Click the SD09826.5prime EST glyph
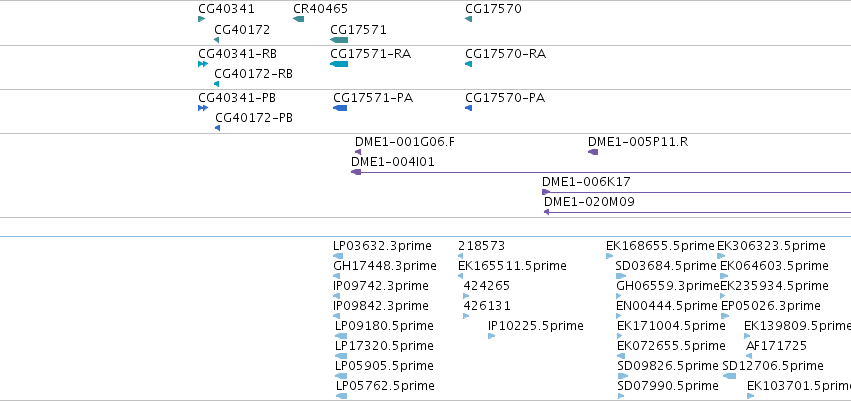The image size is (851, 401). coord(623,376)
